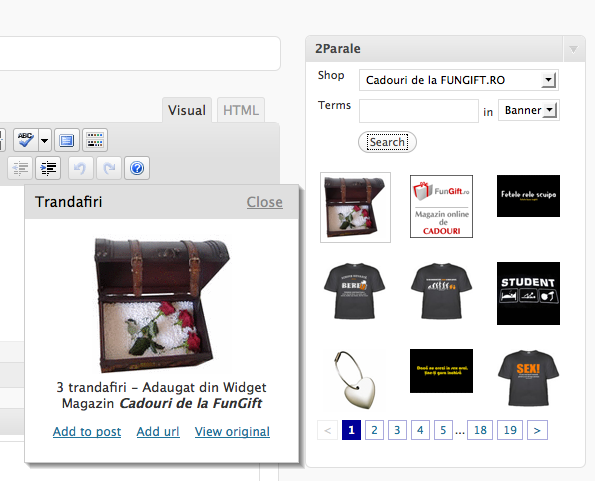Click the undo arrow icon
Viewport: 595px width, 481px height.
point(80,168)
